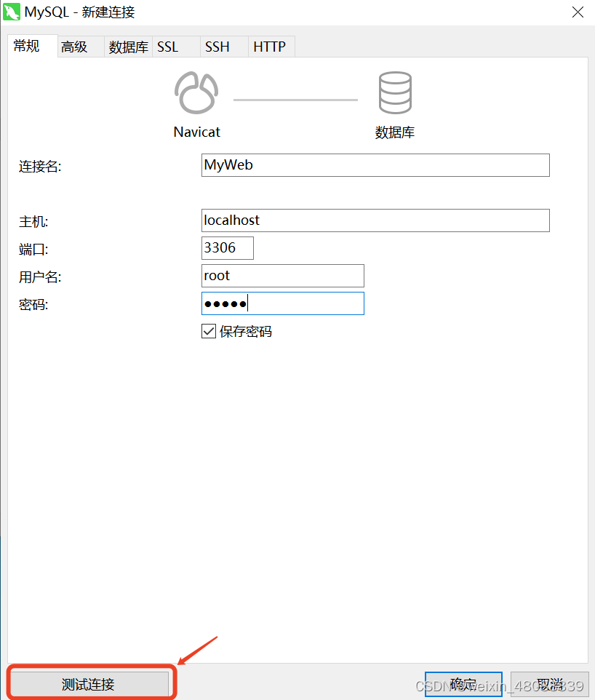Click the 密码: label
The width and height of the screenshot is (595, 700).
(33, 305)
